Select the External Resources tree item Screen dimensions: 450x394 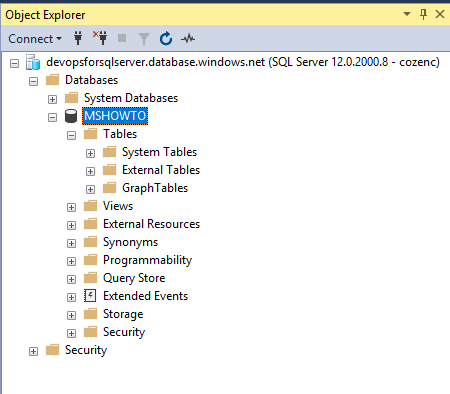tap(151, 224)
